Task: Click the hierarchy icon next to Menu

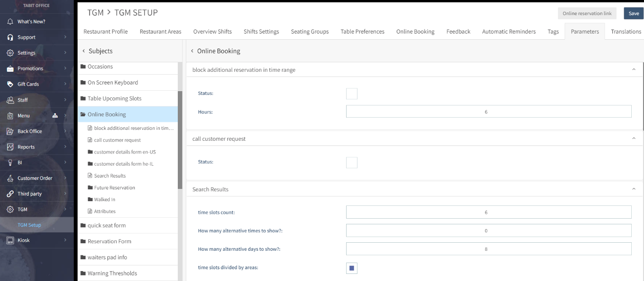Action: point(55,116)
